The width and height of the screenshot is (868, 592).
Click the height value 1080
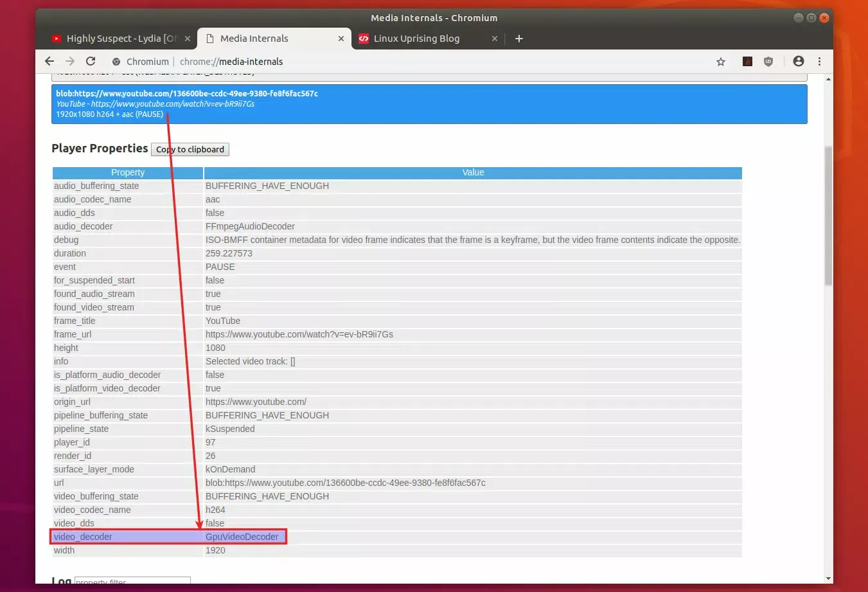(215, 348)
